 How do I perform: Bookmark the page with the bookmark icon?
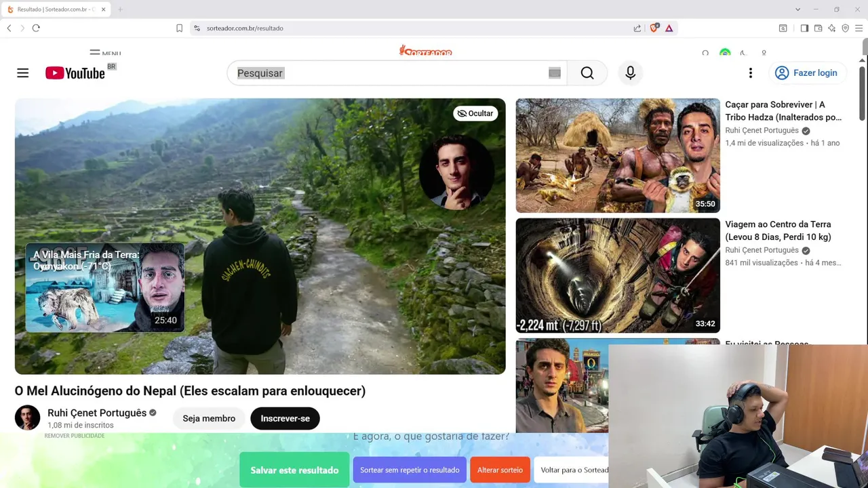tap(179, 28)
